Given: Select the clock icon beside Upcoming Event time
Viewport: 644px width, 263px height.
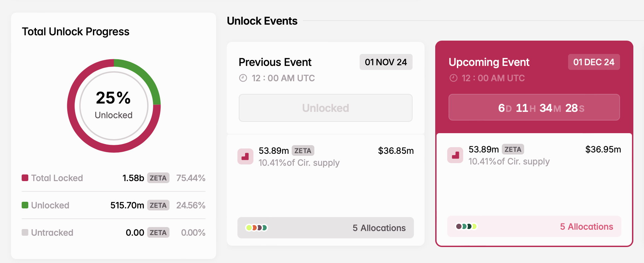Looking at the screenshot, I should 453,78.
